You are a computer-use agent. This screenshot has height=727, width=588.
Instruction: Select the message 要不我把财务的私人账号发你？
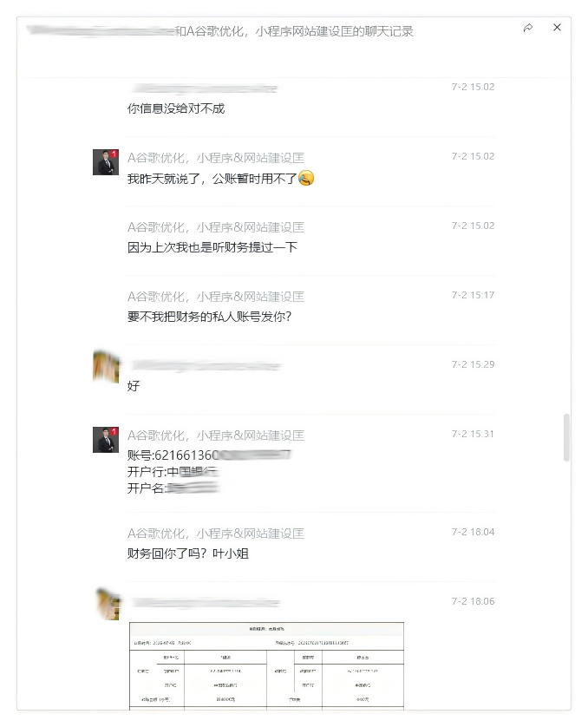(209, 317)
